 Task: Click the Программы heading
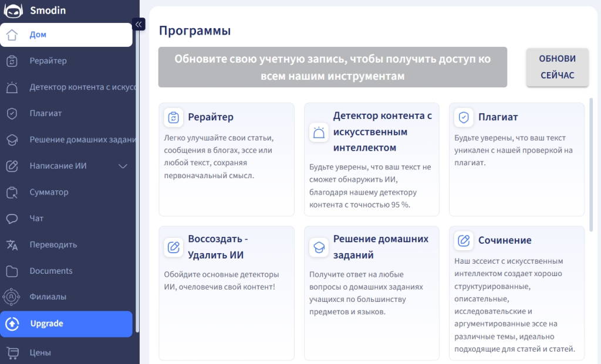pyautogui.click(x=195, y=30)
